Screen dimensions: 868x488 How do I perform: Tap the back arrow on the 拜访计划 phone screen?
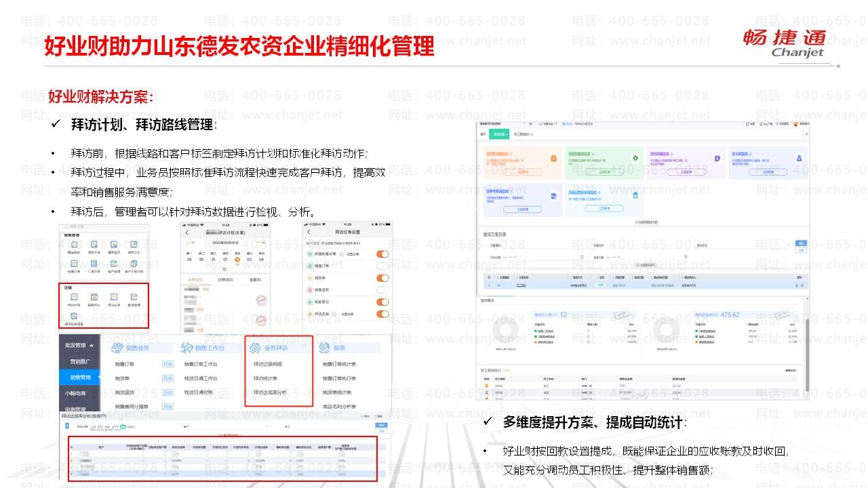[186, 233]
